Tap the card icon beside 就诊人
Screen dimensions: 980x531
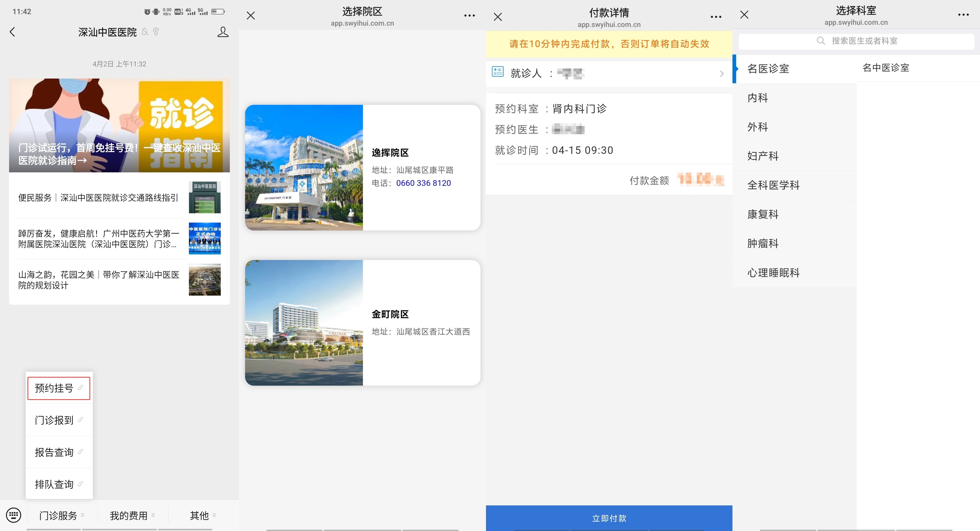(x=498, y=73)
